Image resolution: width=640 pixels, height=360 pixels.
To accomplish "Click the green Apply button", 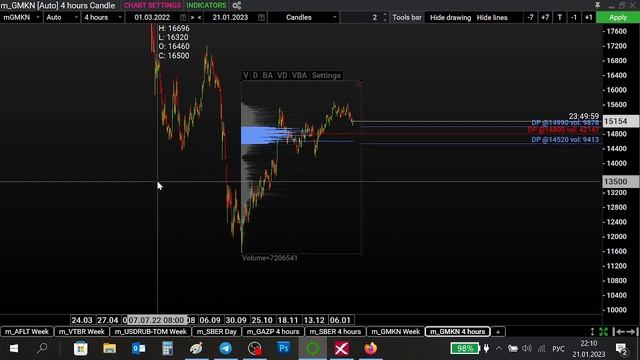I will [618, 18].
